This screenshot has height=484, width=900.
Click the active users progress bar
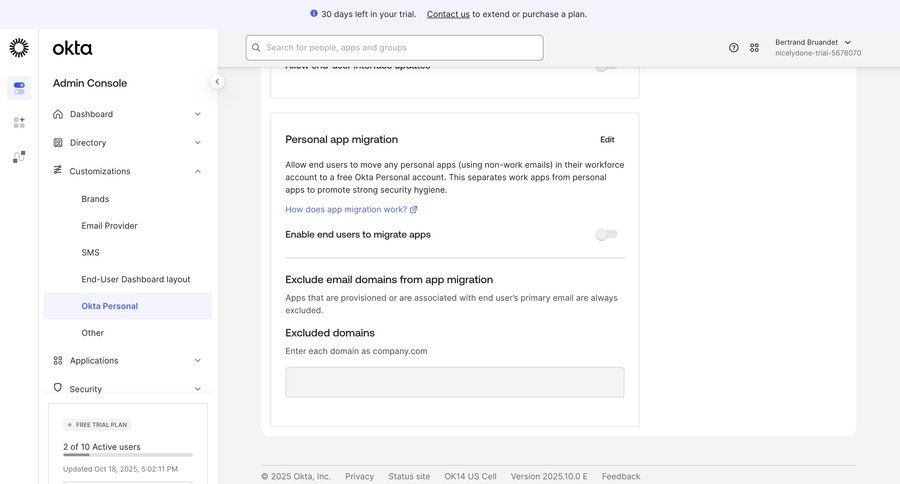point(128,455)
